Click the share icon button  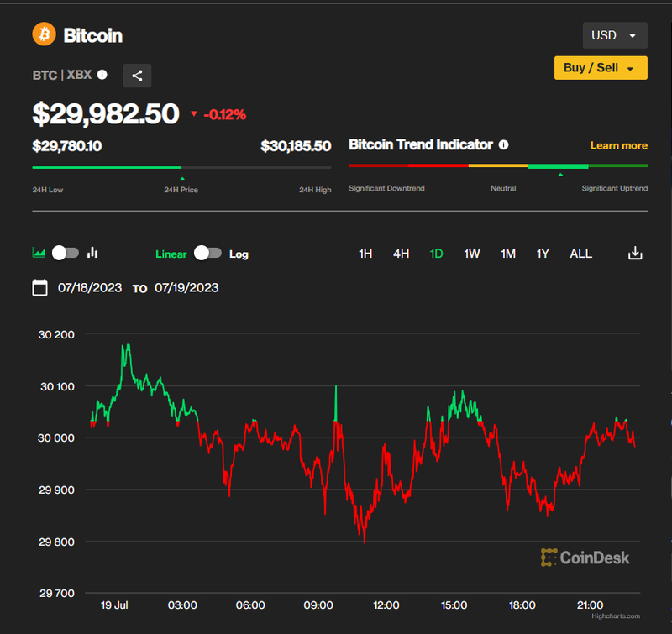click(137, 76)
